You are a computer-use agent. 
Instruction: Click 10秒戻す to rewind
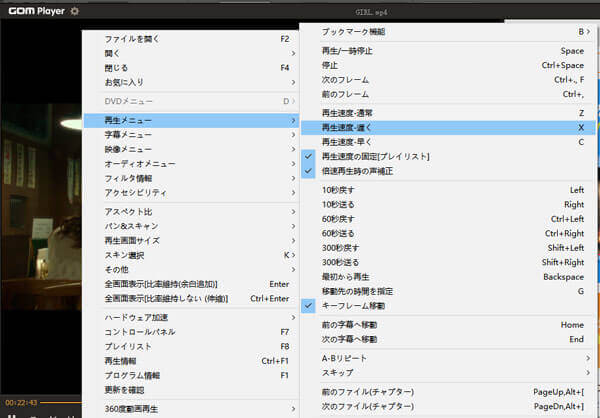pyautogui.click(x=337, y=189)
